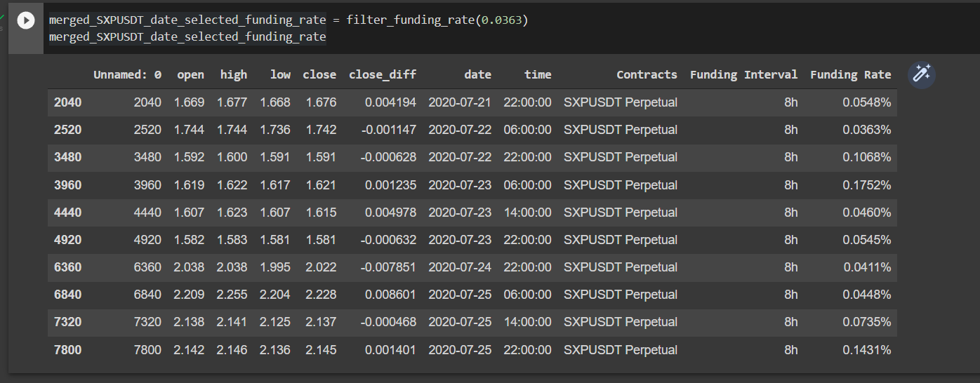
Task: Click the -0.007851 close_diff cell
Action: pyautogui.click(x=388, y=267)
